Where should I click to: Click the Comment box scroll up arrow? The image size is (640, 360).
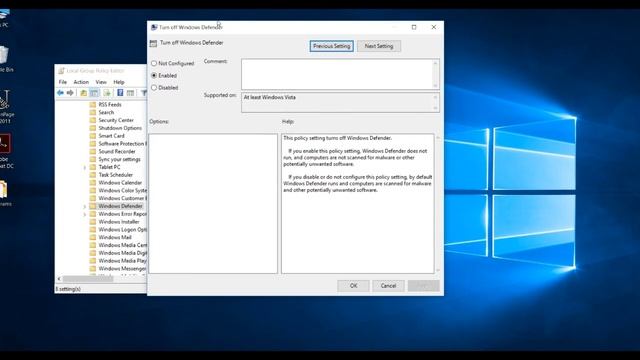pos(436,63)
